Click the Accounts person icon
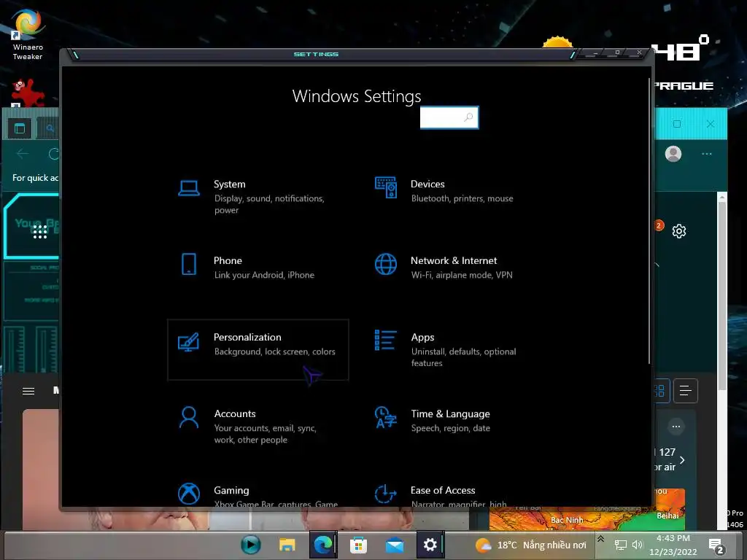Viewport: 747px width, 560px height. point(189,418)
